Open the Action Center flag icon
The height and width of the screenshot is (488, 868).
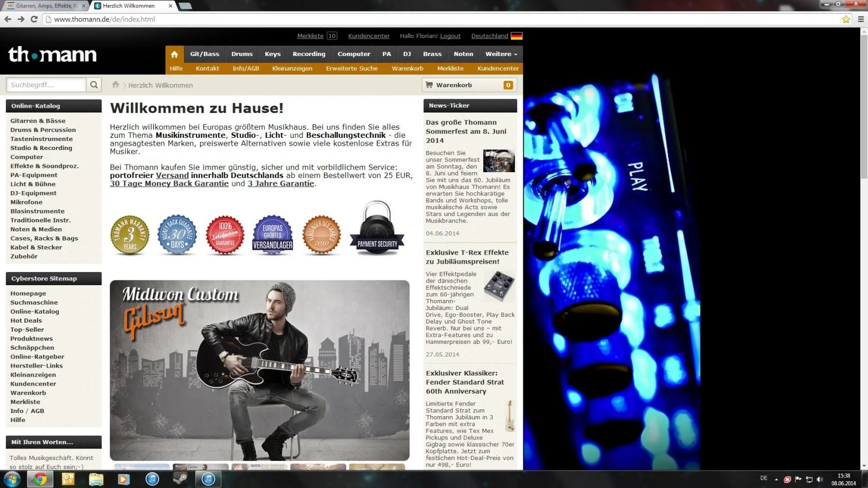coord(798,480)
